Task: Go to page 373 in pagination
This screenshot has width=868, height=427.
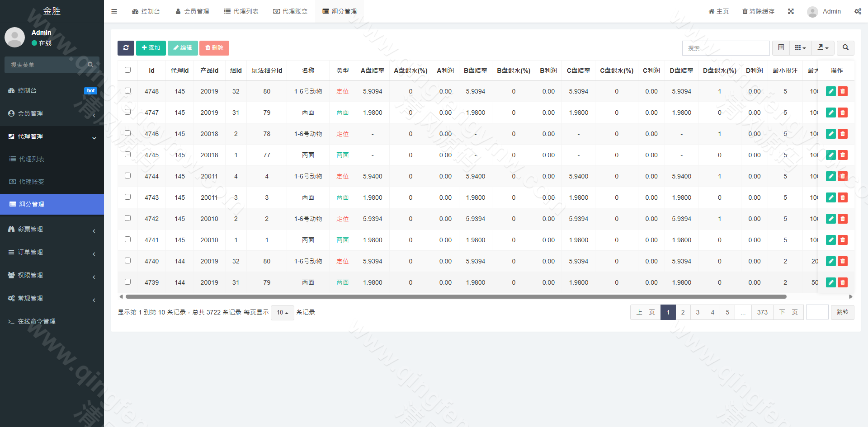Action: (762, 312)
